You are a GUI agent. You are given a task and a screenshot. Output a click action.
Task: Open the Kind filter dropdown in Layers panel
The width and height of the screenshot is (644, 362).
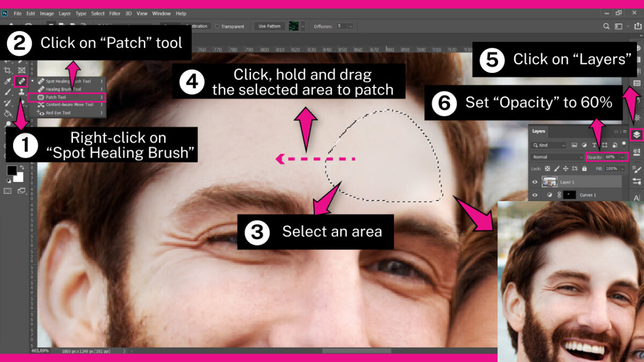pyautogui.click(x=548, y=145)
